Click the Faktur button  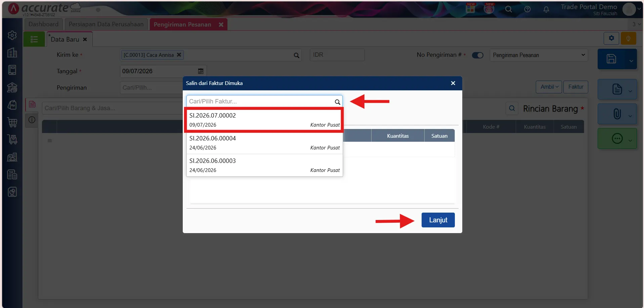pyautogui.click(x=576, y=87)
